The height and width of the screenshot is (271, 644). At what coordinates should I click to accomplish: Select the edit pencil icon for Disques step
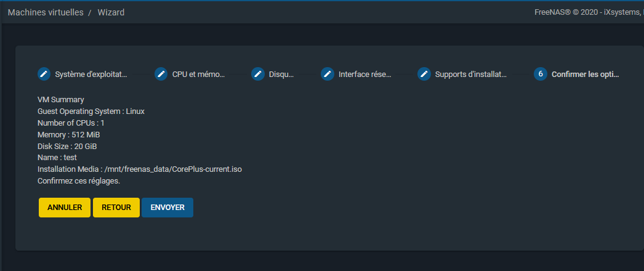click(x=258, y=74)
